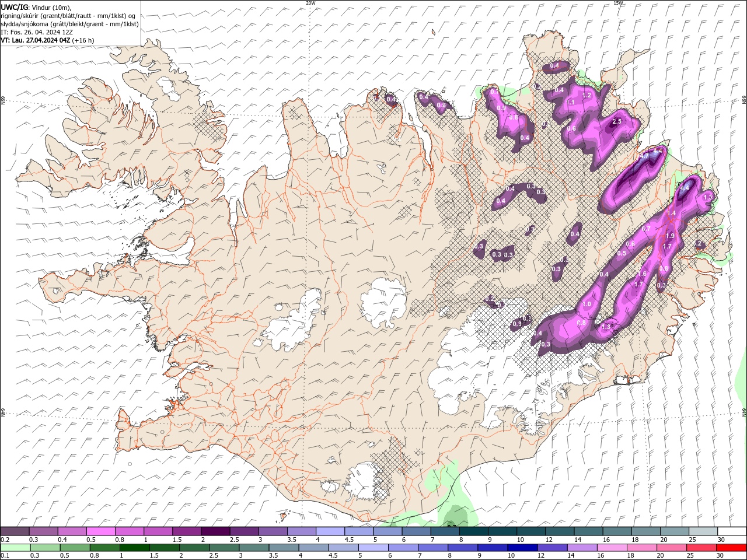Click the '20W' longitude label
Image resolution: width=747 pixels, height=560 pixels.
310,3
